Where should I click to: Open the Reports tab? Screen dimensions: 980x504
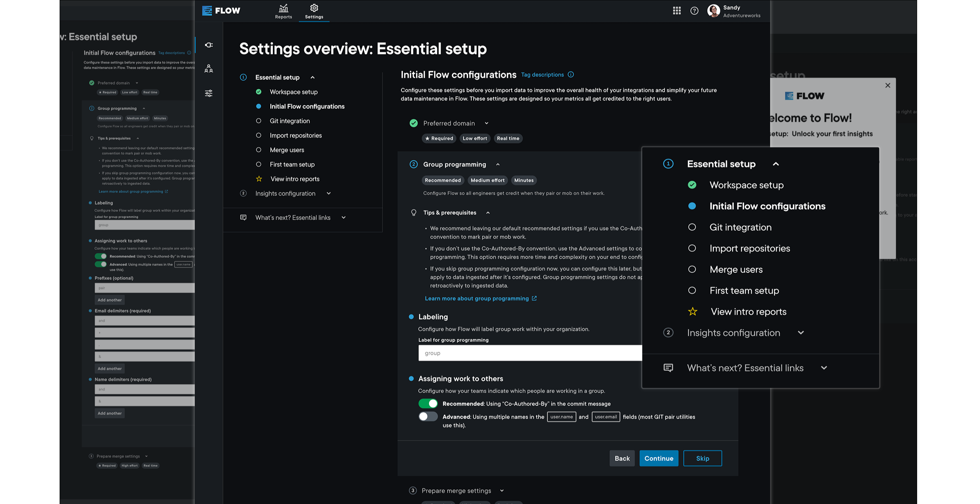[x=283, y=11]
